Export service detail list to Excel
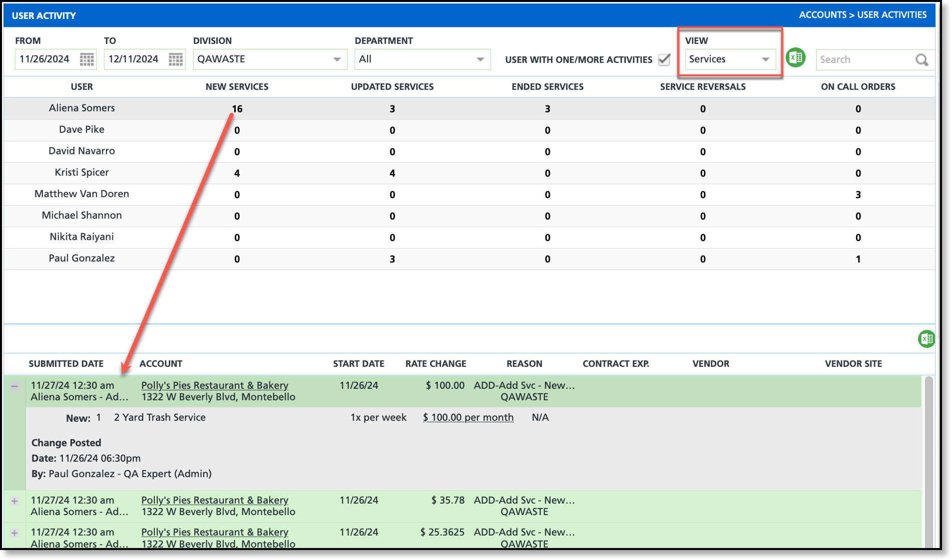 927,339
